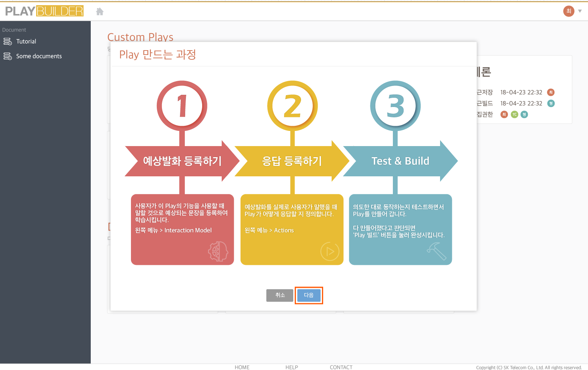Open CONTACT link in footer
The image size is (588, 370).
[x=341, y=367]
